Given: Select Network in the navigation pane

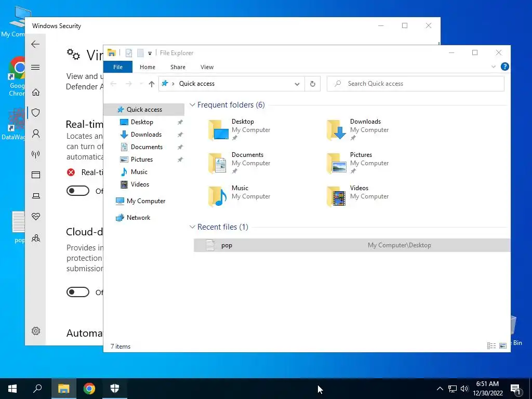Looking at the screenshot, I should pyautogui.click(x=138, y=218).
